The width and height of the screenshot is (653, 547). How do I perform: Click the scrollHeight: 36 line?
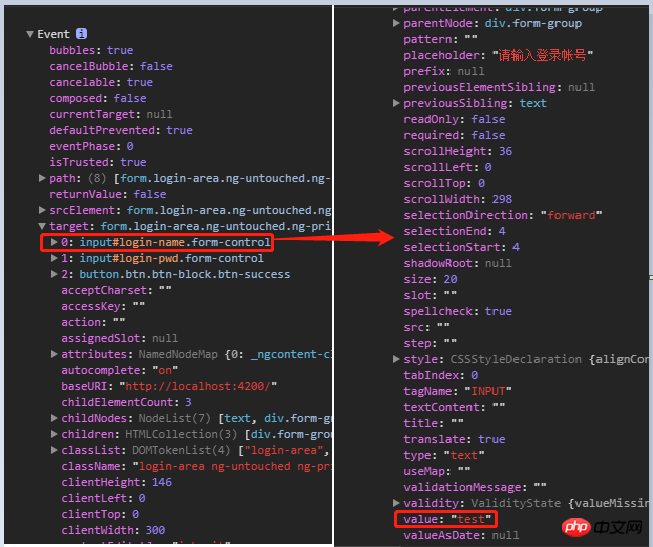[x=457, y=151]
